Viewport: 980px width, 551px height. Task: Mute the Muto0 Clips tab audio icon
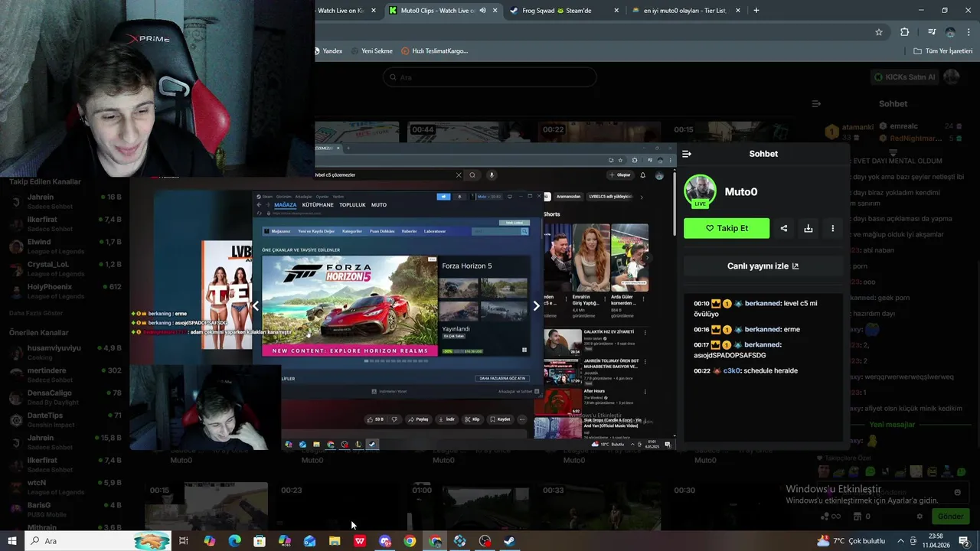482,11
